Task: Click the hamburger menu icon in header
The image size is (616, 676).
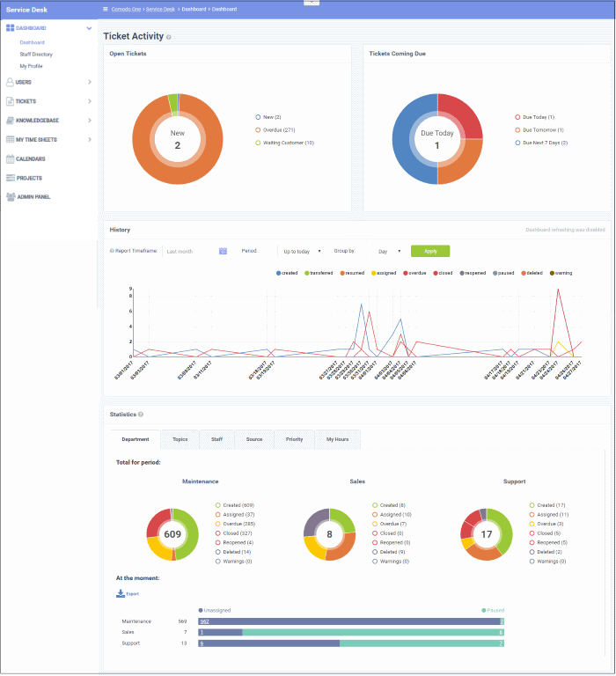Action: click(x=105, y=8)
